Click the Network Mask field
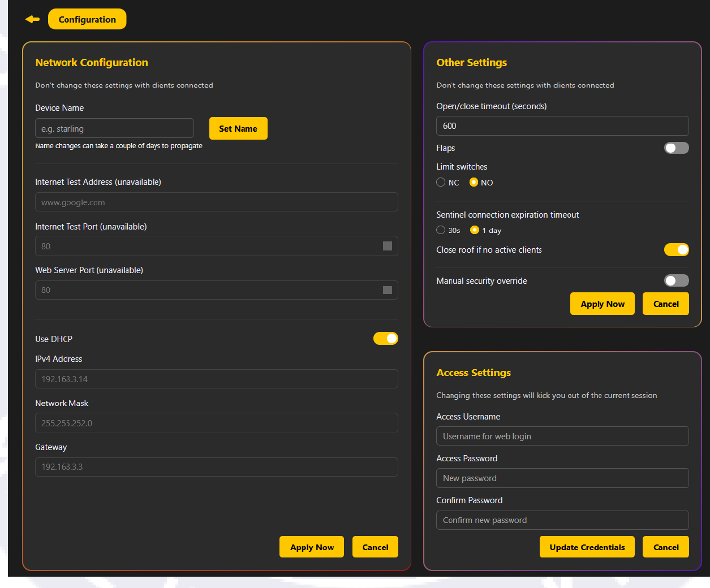The width and height of the screenshot is (710, 588). pyautogui.click(x=217, y=423)
